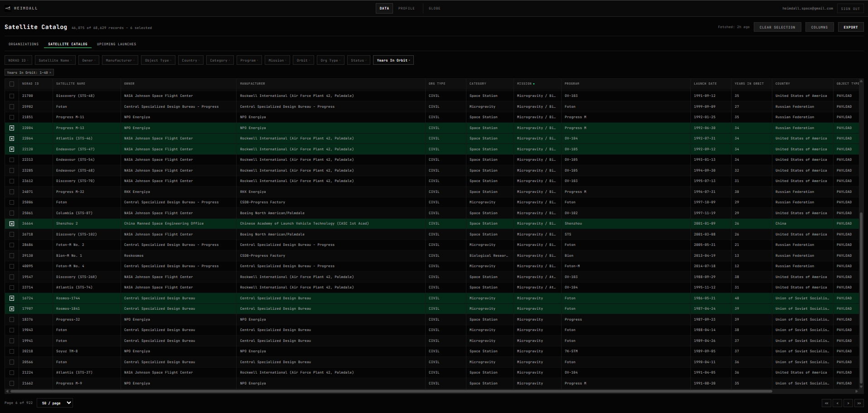Open the Org Type filter dropdown
This screenshot has width=868, height=413.
point(331,60)
